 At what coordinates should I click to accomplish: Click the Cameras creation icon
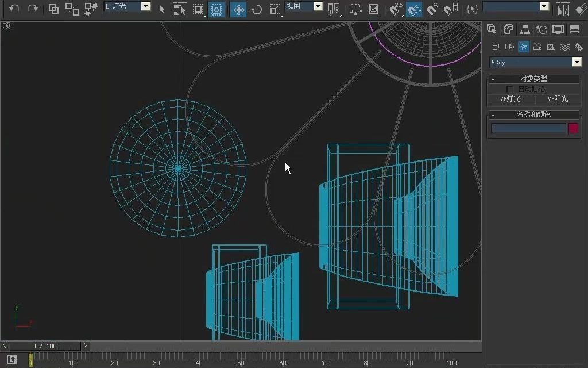[x=537, y=47]
